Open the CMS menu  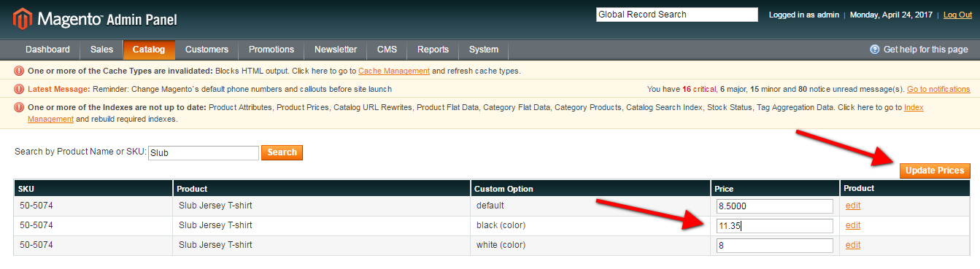(x=387, y=50)
